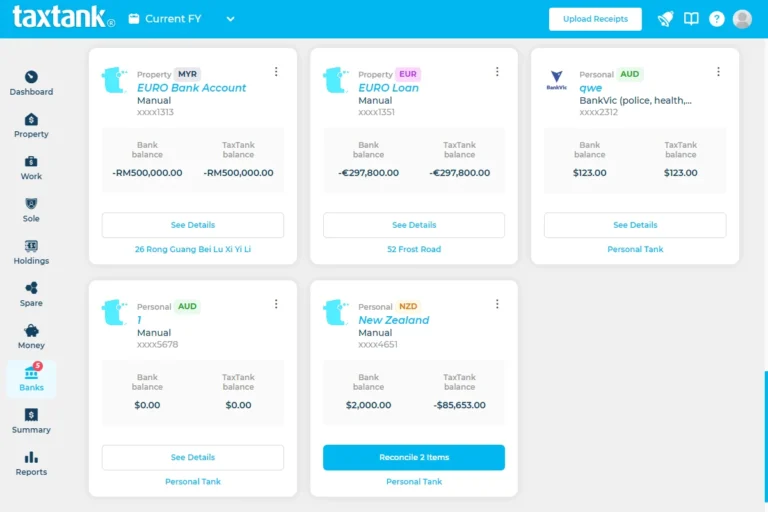This screenshot has height=512, width=768.
Task: Click the NZD currency badge
Action: click(x=408, y=306)
